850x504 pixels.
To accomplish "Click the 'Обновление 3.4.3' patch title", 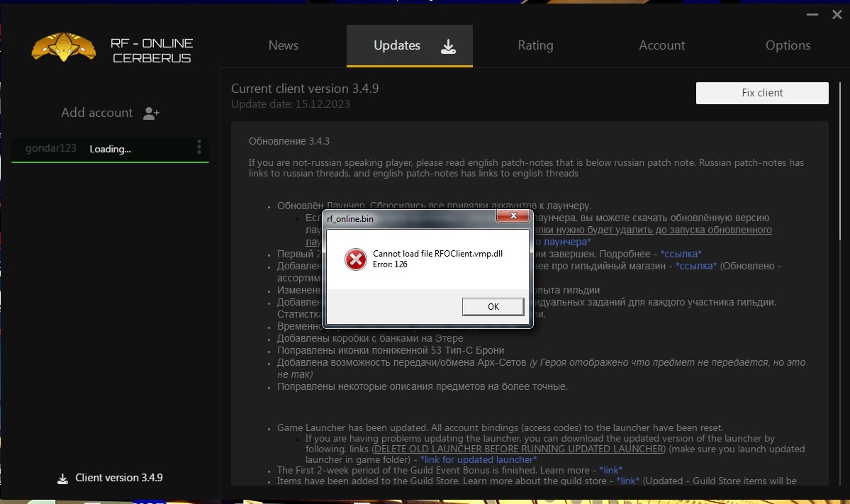I will tap(289, 142).
